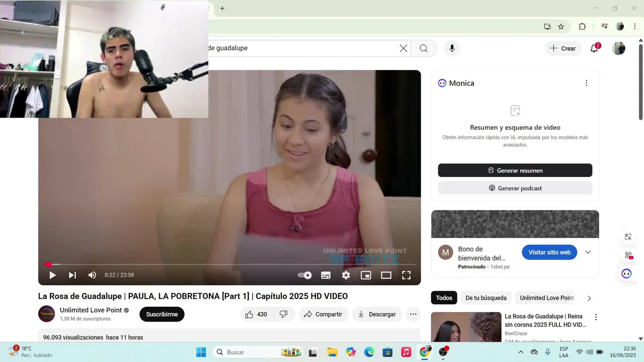This screenshot has width=644, height=362.
Task: Open File Explorer from the taskbar
Action: pos(332,352)
